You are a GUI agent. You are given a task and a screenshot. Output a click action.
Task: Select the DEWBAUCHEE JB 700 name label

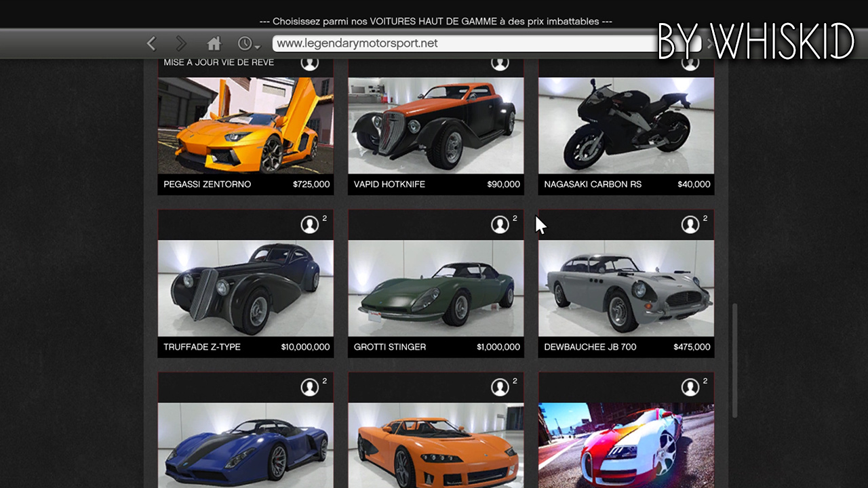tap(590, 347)
